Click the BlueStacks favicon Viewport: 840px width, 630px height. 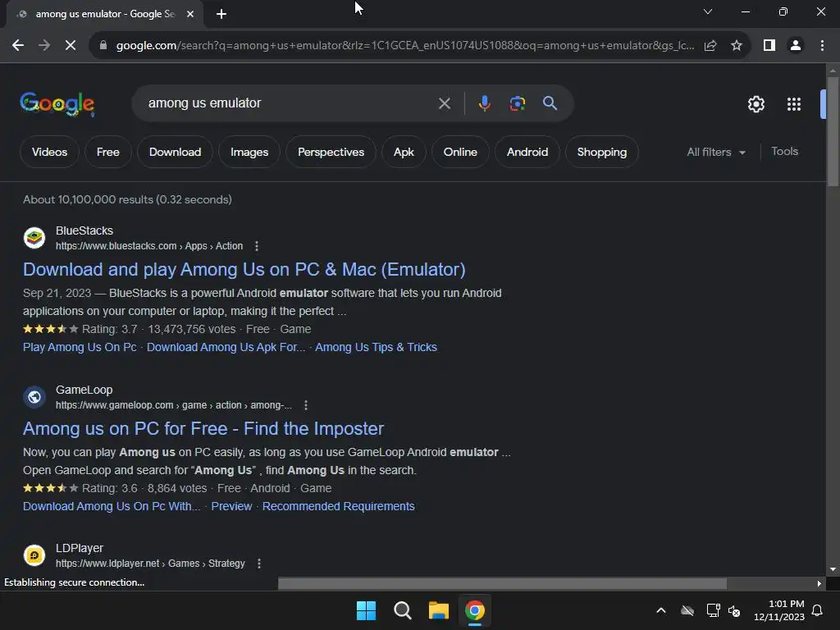[34, 238]
